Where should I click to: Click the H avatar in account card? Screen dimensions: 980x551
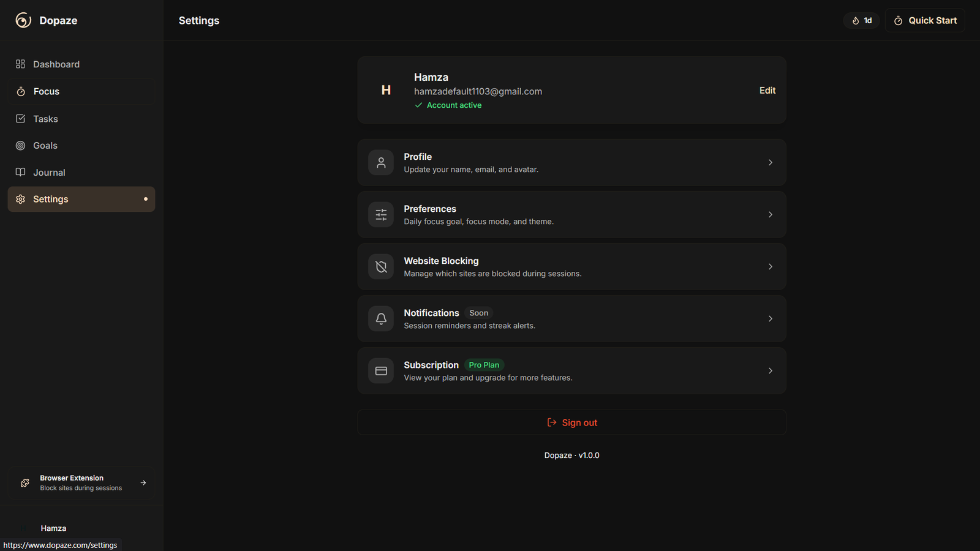point(386,91)
